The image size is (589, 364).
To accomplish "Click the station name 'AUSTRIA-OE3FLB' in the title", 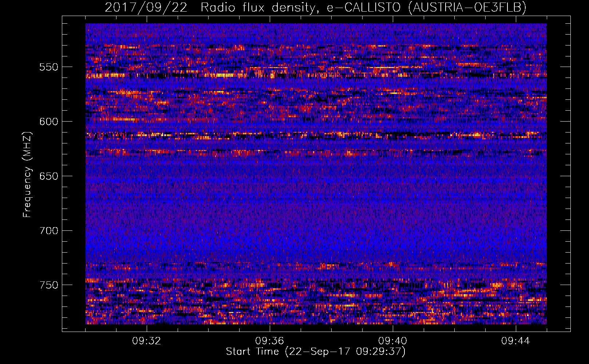I will (x=467, y=8).
